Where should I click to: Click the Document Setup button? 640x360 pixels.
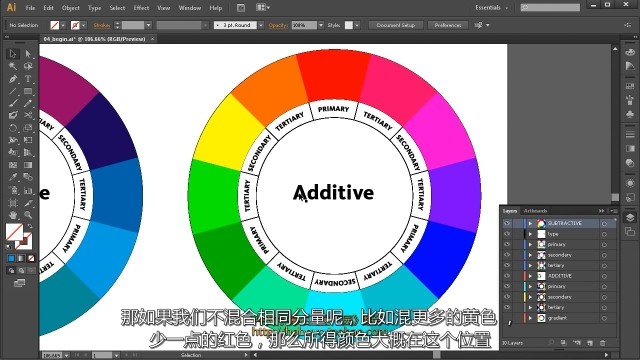click(396, 25)
